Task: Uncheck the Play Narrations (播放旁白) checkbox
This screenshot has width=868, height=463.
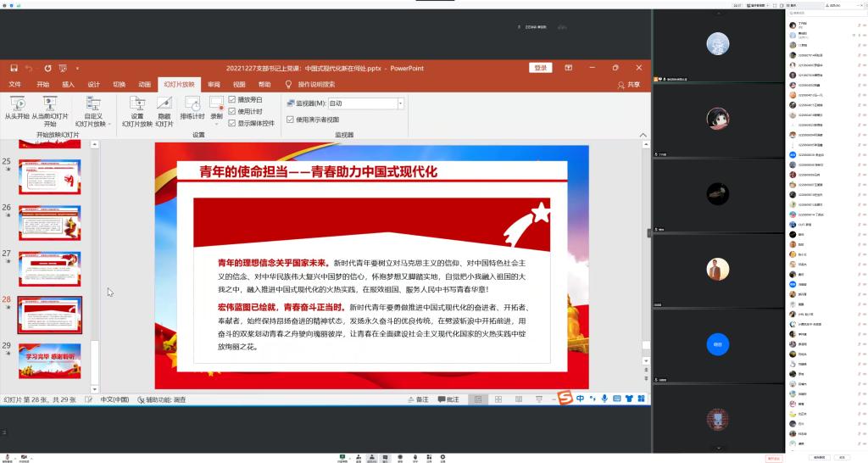Action: pos(232,99)
